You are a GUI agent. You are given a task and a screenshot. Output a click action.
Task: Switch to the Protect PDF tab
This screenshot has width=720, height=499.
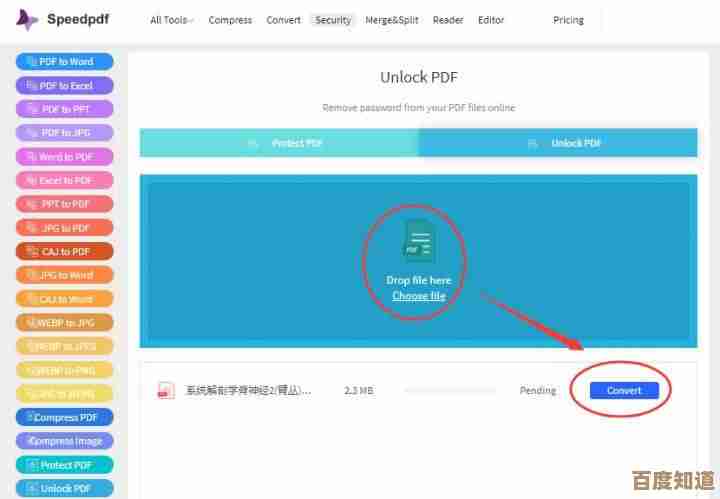(279, 143)
